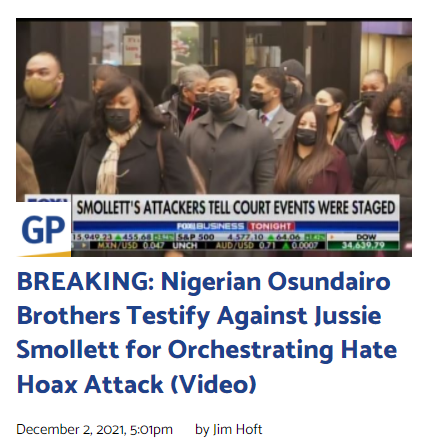This screenshot has height=448, width=425.
Task: Click the GP logo badge
Action: click(x=43, y=229)
